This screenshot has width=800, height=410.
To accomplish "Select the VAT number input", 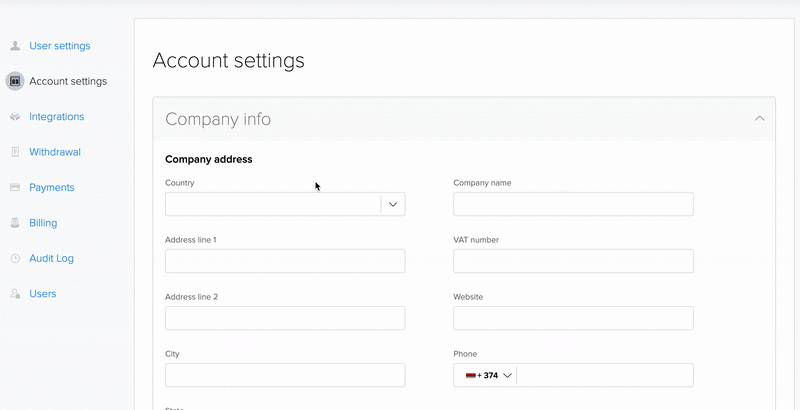I will [x=573, y=261].
